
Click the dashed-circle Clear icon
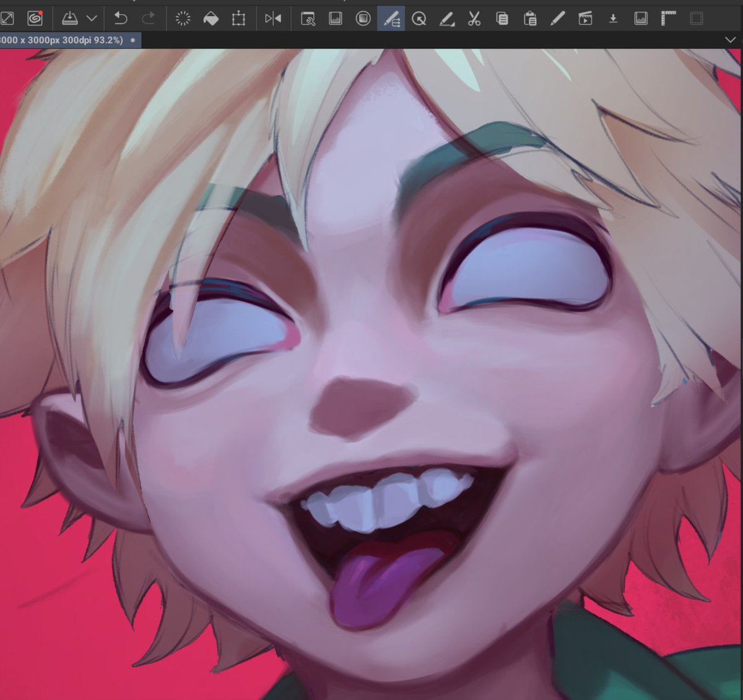click(183, 19)
